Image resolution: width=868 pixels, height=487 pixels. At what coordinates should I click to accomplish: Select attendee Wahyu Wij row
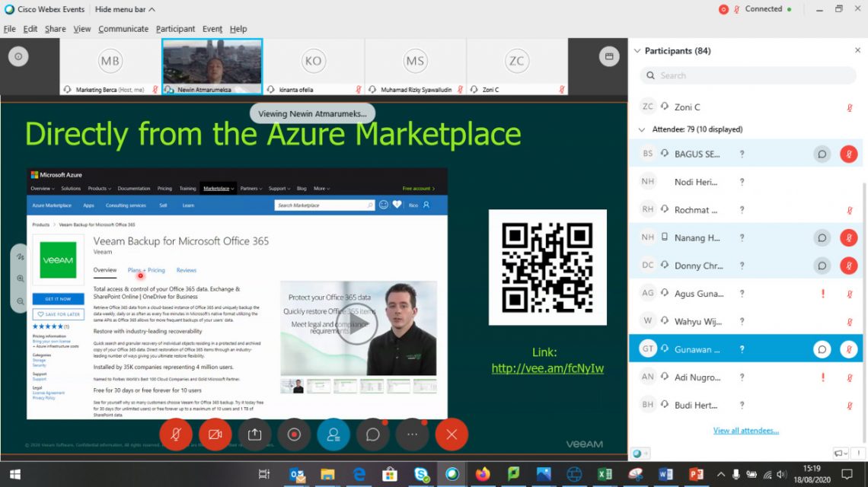tap(745, 322)
